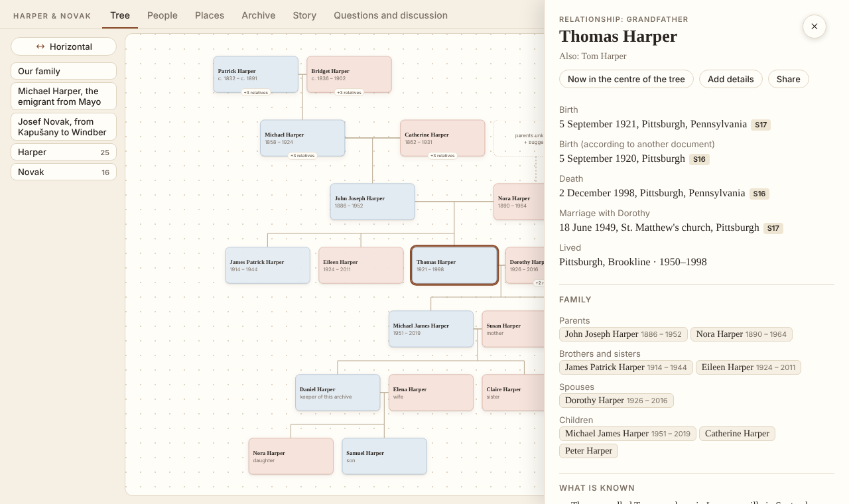This screenshot has height=504, width=849.
Task: Click the Harper & Novak site title
Action: pyautogui.click(x=52, y=16)
